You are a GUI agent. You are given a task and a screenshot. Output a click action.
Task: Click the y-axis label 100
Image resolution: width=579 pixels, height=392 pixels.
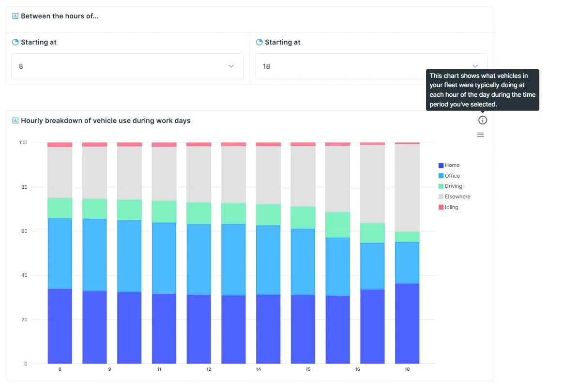click(x=23, y=142)
